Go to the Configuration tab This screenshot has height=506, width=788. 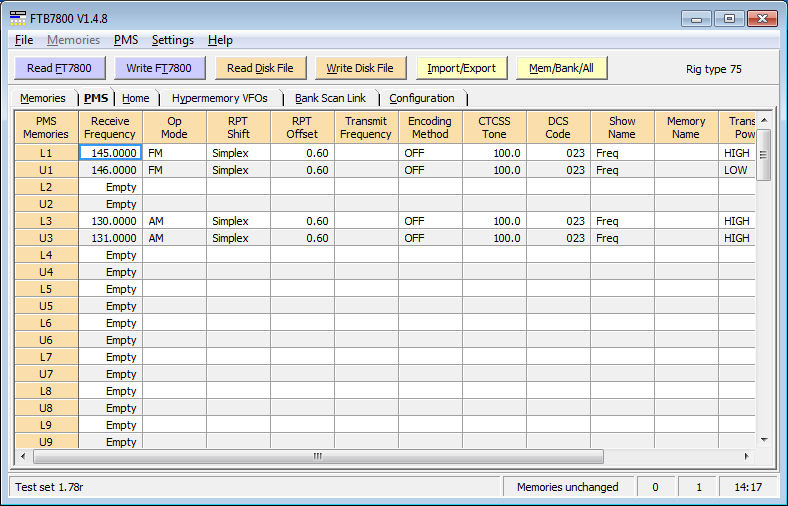coord(421,98)
